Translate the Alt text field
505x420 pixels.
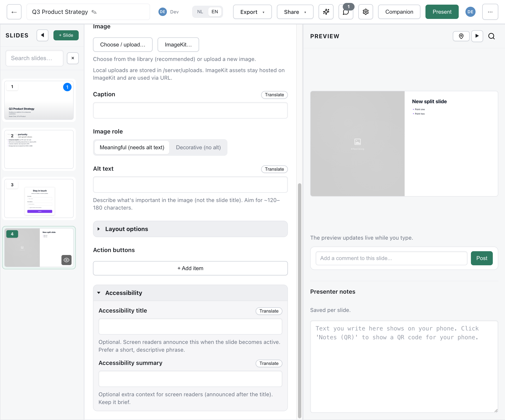(x=274, y=169)
